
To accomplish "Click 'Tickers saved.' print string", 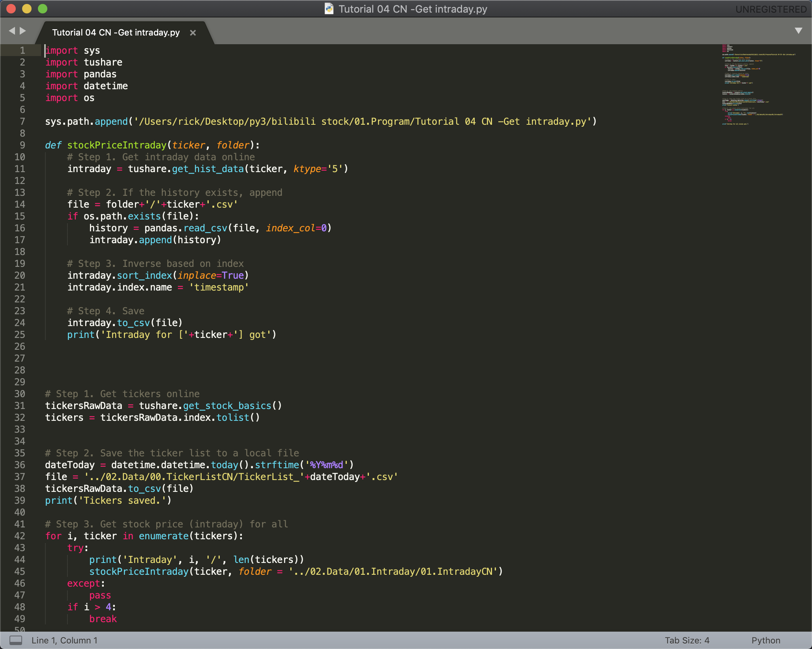I will [x=122, y=501].
